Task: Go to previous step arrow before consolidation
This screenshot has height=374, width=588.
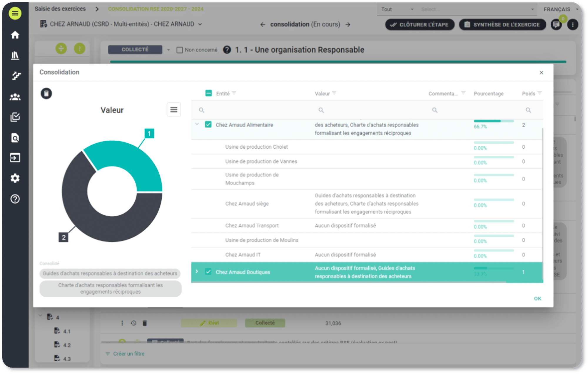Action: (x=263, y=25)
